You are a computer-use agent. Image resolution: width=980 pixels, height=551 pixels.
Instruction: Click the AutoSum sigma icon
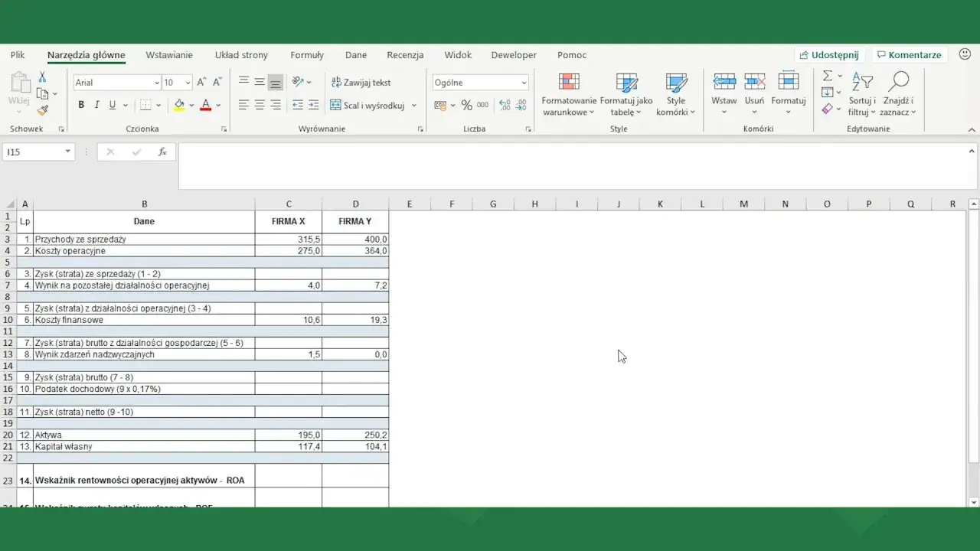828,77
